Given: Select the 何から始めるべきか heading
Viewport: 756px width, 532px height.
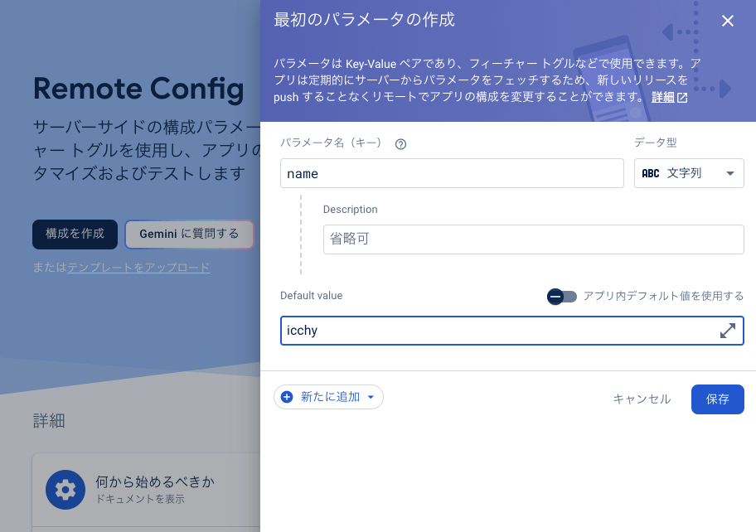Looking at the screenshot, I should point(155,481).
